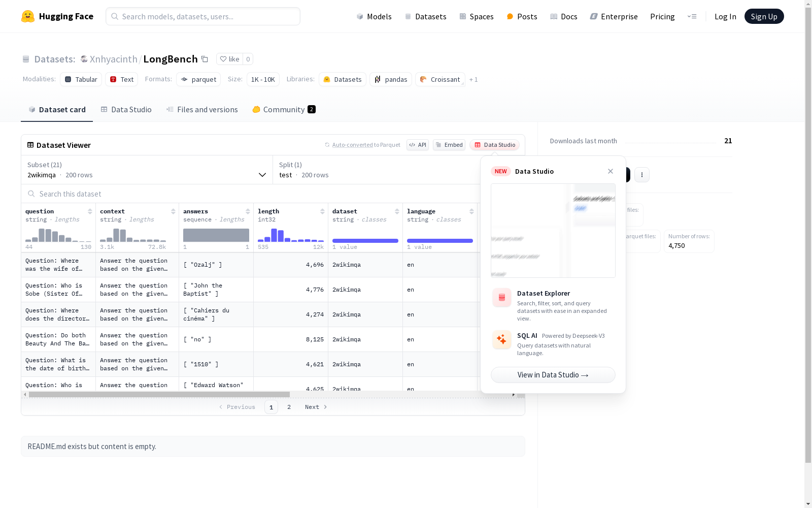Select the pandas library tag
The height and width of the screenshot is (508, 812).
[391, 79]
